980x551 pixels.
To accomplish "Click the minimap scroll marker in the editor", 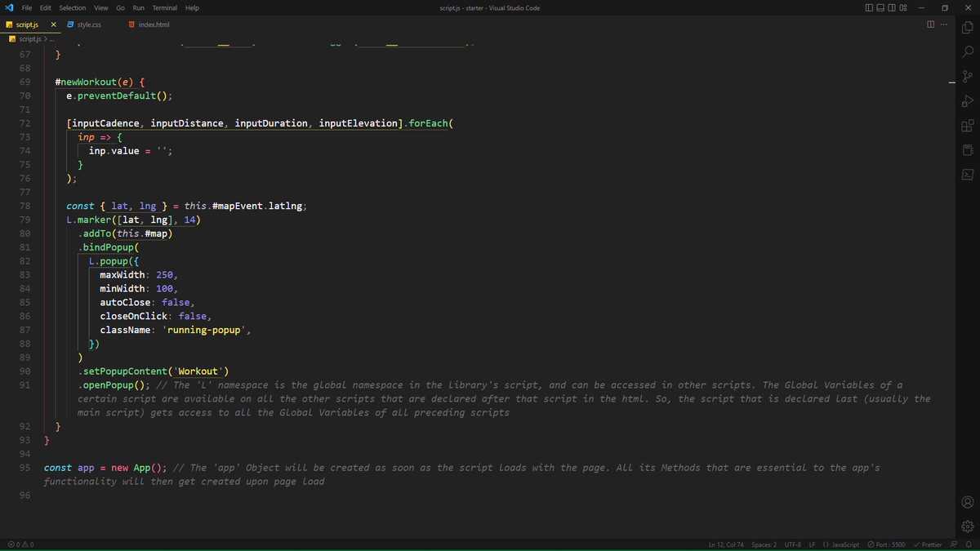I will point(951,82).
